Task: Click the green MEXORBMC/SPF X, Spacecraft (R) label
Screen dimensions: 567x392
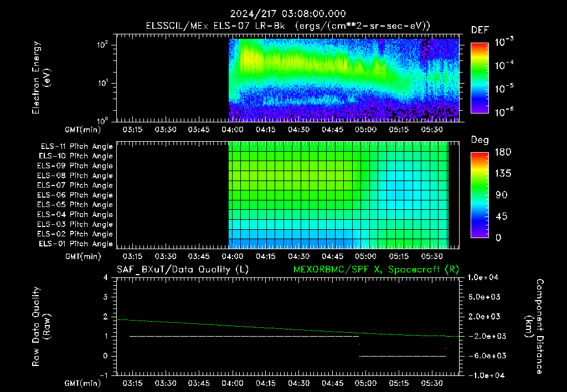Action: pos(376,270)
